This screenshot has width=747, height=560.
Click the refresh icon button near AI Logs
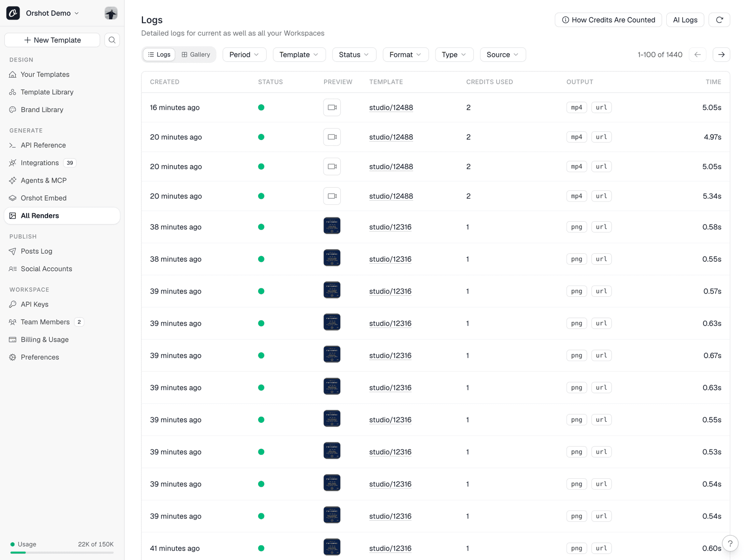click(x=719, y=20)
